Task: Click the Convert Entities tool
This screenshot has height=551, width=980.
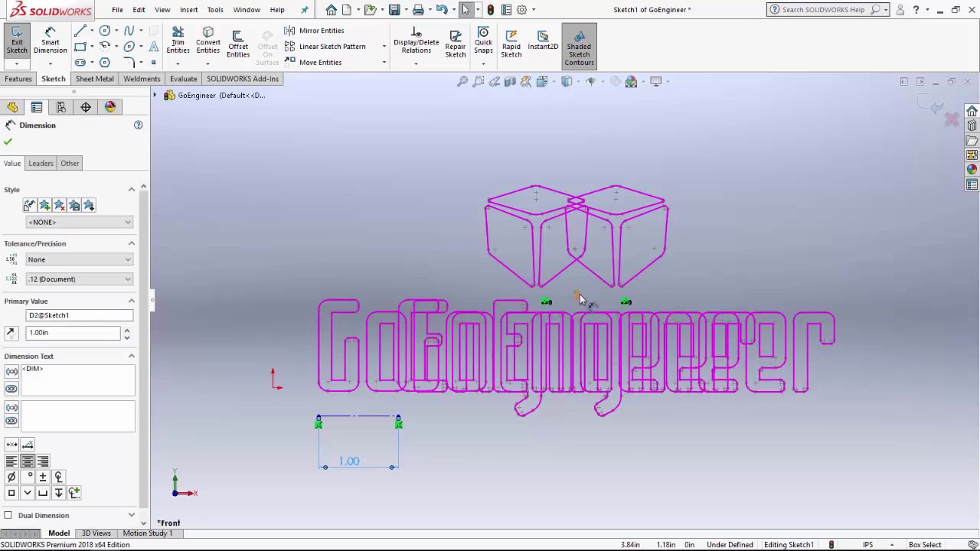Action: (207, 41)
